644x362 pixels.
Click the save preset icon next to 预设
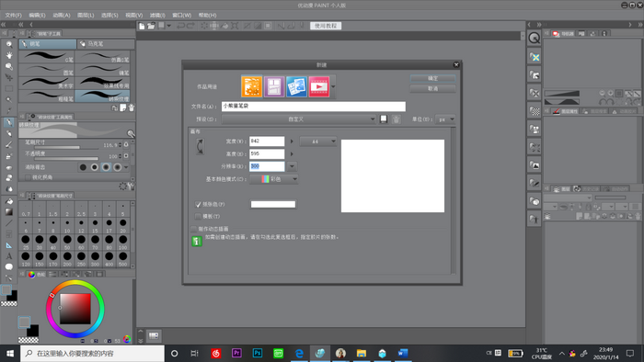384,119
